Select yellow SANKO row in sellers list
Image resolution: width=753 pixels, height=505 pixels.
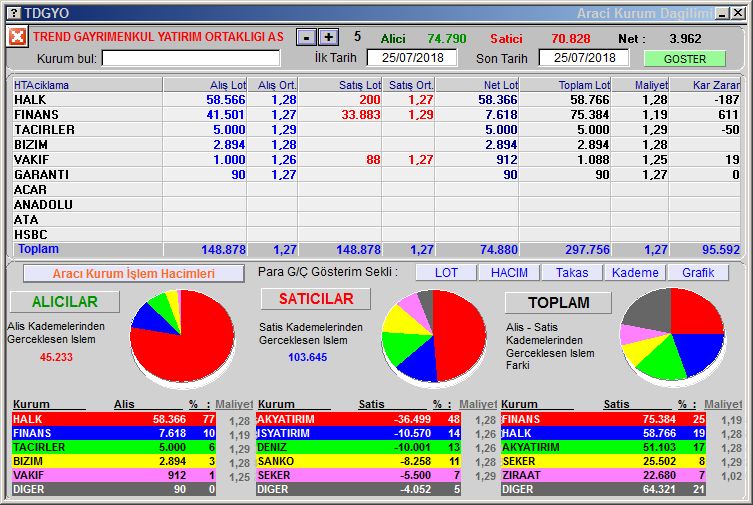(359, 461)
